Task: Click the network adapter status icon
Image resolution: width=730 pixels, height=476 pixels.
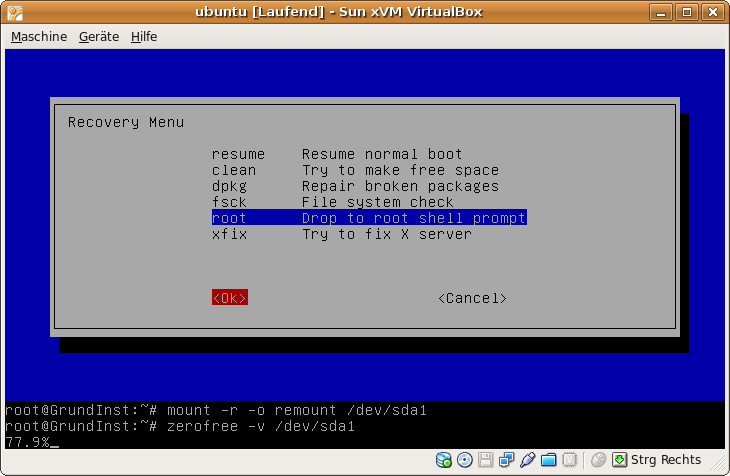Action: 507,460
